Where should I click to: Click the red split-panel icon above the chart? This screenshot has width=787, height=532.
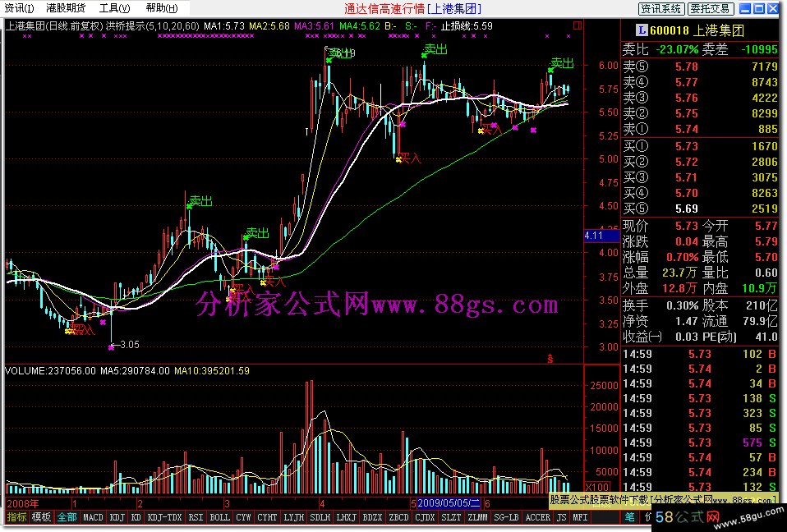pos(578,25)
